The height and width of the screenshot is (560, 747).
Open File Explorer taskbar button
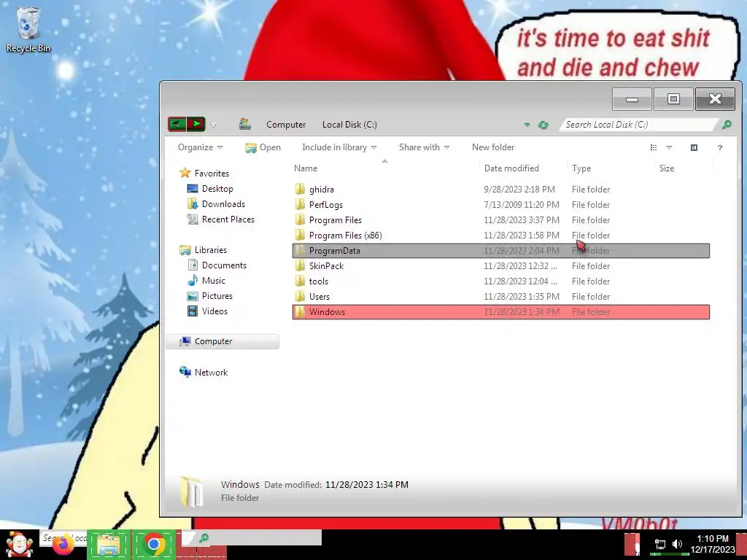(109, 544)
